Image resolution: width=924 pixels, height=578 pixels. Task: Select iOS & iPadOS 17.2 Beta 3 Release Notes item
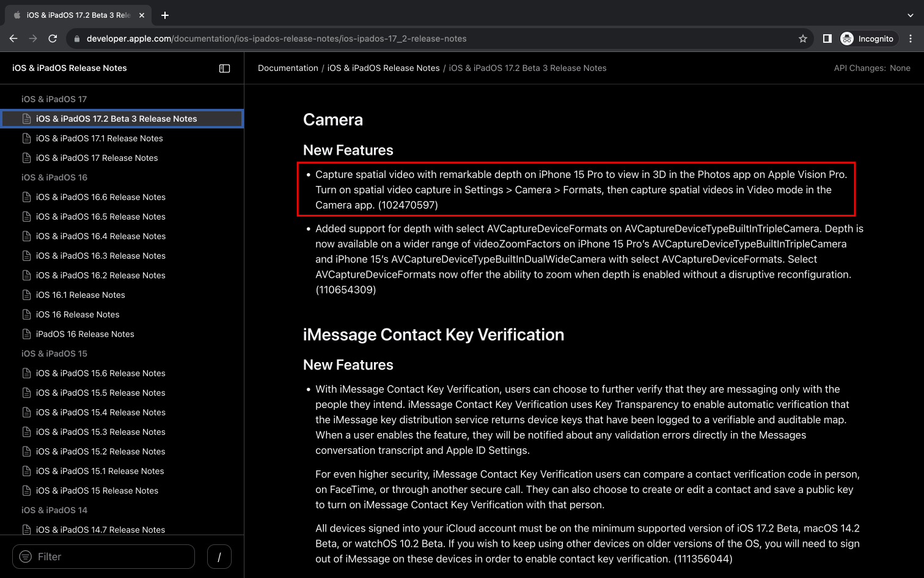[122, 119]
